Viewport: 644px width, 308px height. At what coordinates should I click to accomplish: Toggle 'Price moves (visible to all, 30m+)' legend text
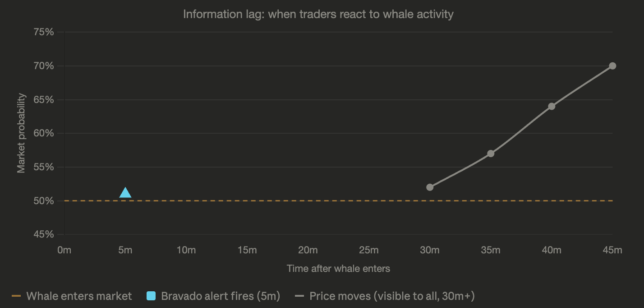(392, 296)
